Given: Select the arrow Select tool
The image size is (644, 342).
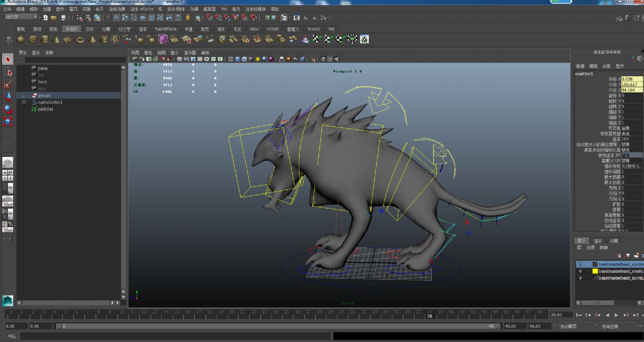Looking at the screenshot, I should tap(8, 60).
